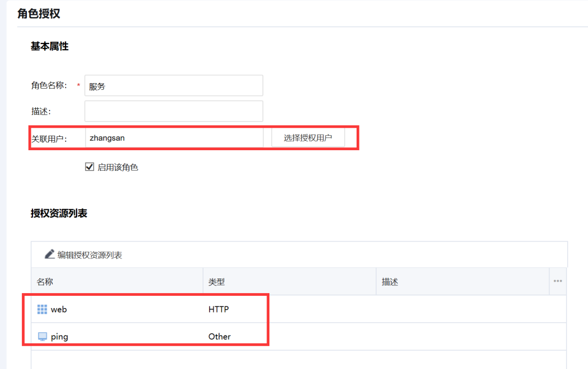The height and width of the screenshot is (369, 588).
Task: Click the 描述 table column header
Action: point(390,282)
